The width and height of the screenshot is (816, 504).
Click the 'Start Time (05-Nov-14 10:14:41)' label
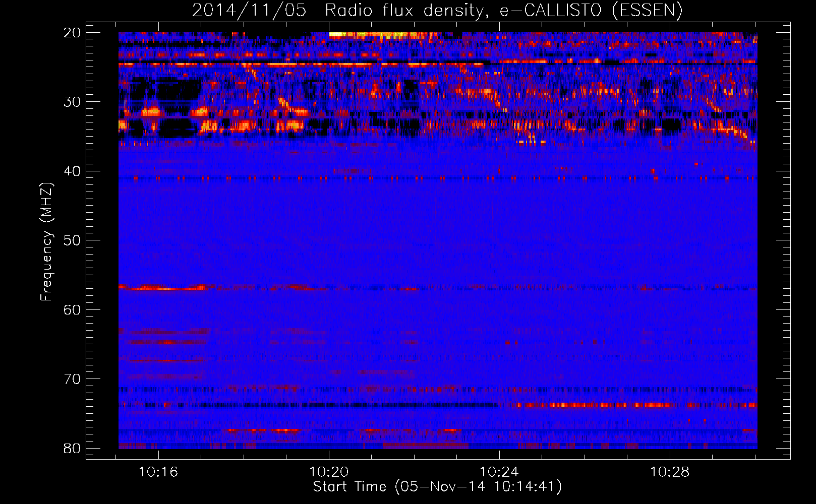point(437,487)
